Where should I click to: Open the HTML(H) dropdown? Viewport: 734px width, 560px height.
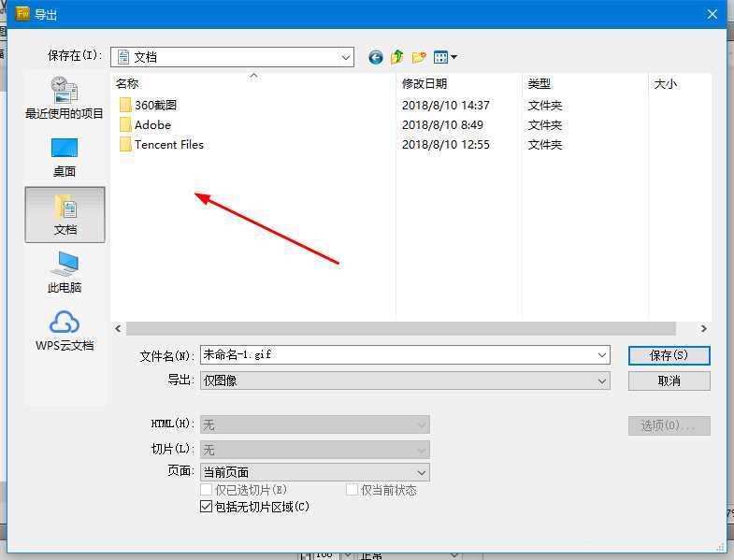coord(314,424)
